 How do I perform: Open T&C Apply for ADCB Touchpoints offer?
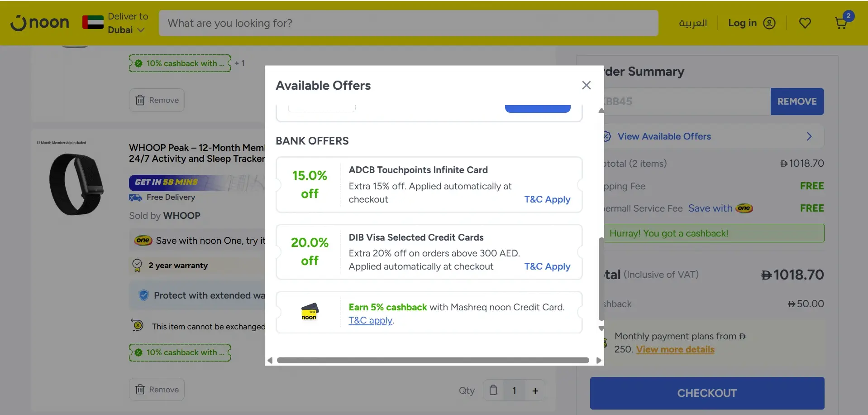pyautogui.click(x=547, y=199)
